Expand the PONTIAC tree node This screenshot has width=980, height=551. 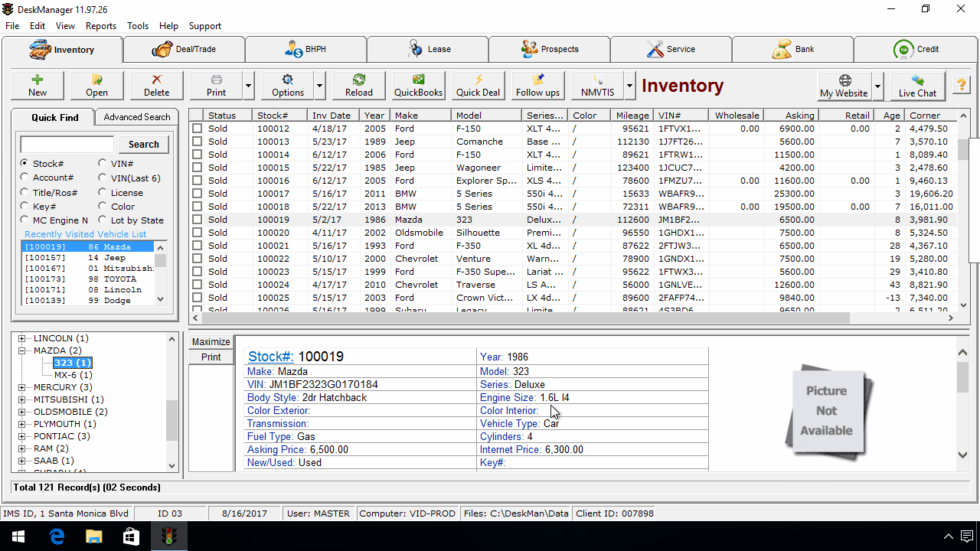tap(22, 436)
